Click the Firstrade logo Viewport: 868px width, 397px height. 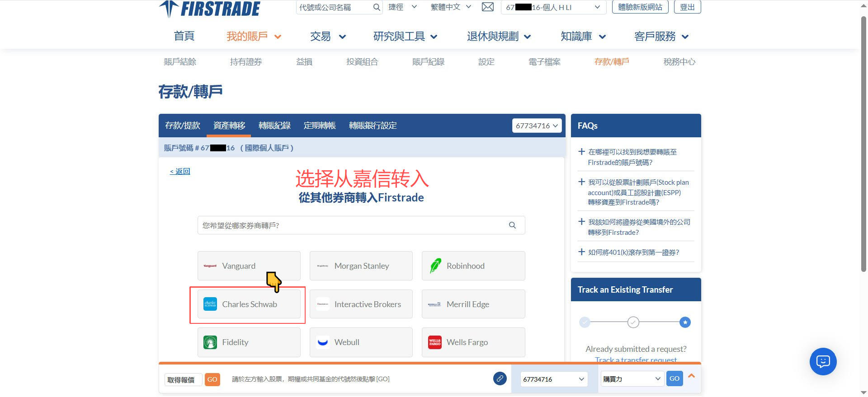pyautogui.click(x=210, y=9)
